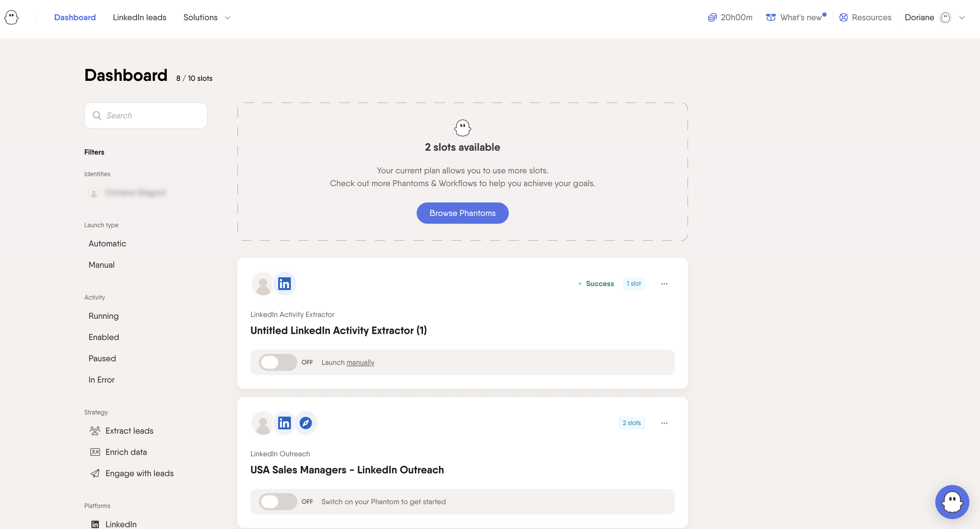Open the ghost chat support widget
980x529 pixels.
point(952,502)
